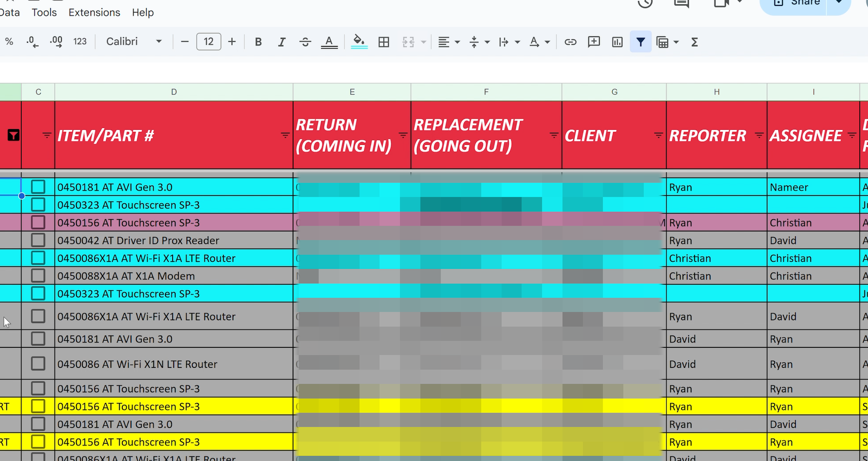Tick checkbox next to 0450042 AT Driver ID Prox Reader
Image resolution: width=868 pixels, height=461 pixels.
(38, 240)
